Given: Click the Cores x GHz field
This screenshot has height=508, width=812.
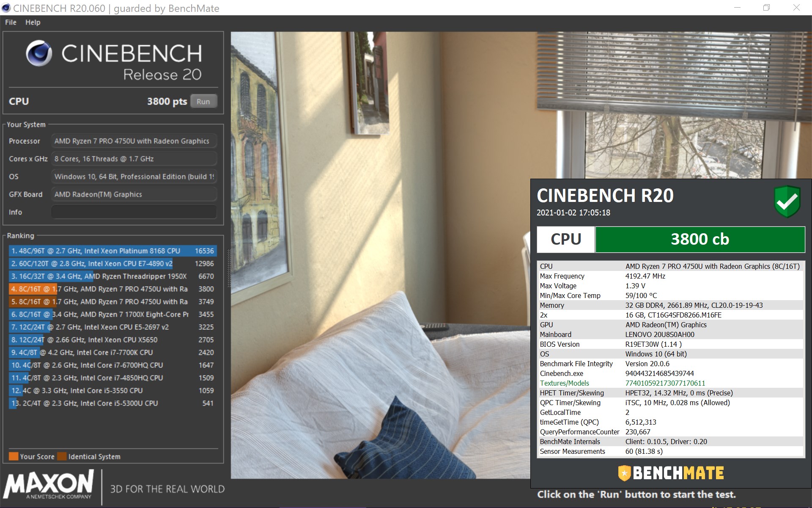Looking at the screenshot, I should (134, 159).
